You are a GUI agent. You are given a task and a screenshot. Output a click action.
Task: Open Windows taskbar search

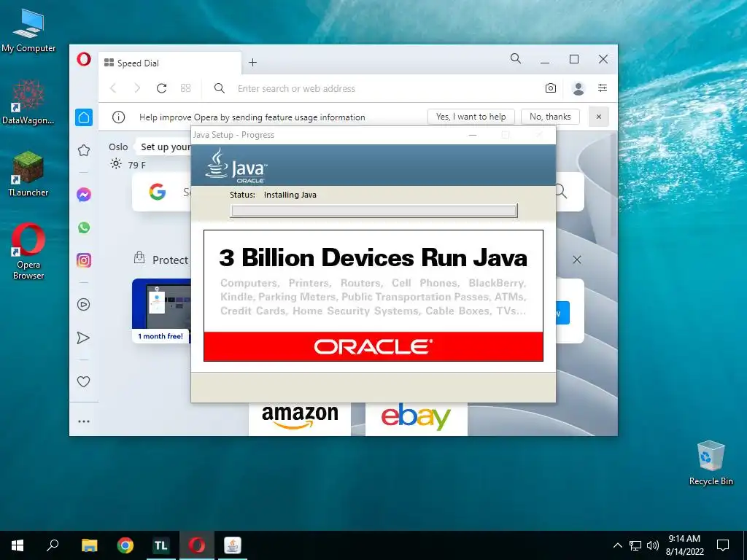coord(53,545)
